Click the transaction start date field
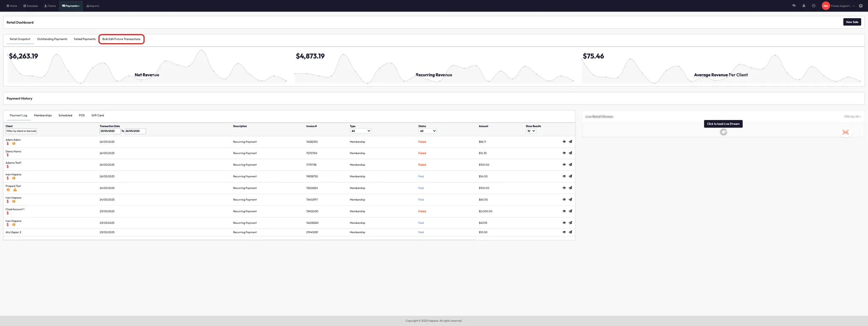 point(110,131)
